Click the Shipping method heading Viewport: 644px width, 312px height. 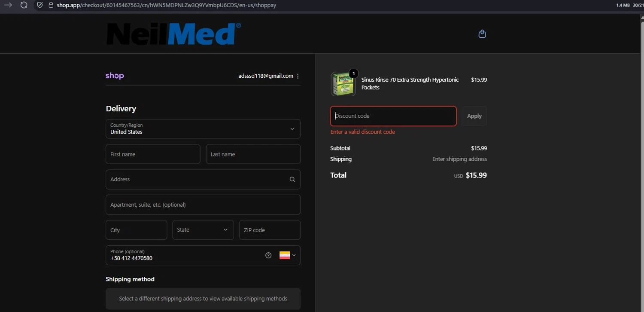pos(130,279)
